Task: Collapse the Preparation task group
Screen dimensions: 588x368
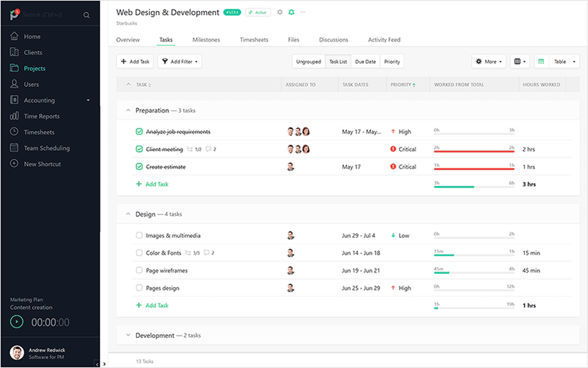Action: point(128,110)
